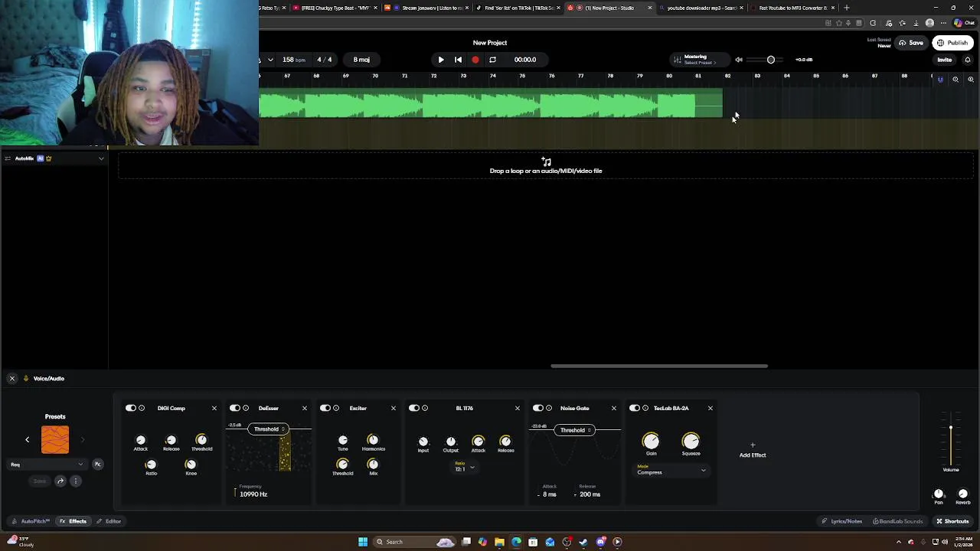Click the 158 bpm tempo
The height and width of the screenshot is (551, 980).
[294, 60]
